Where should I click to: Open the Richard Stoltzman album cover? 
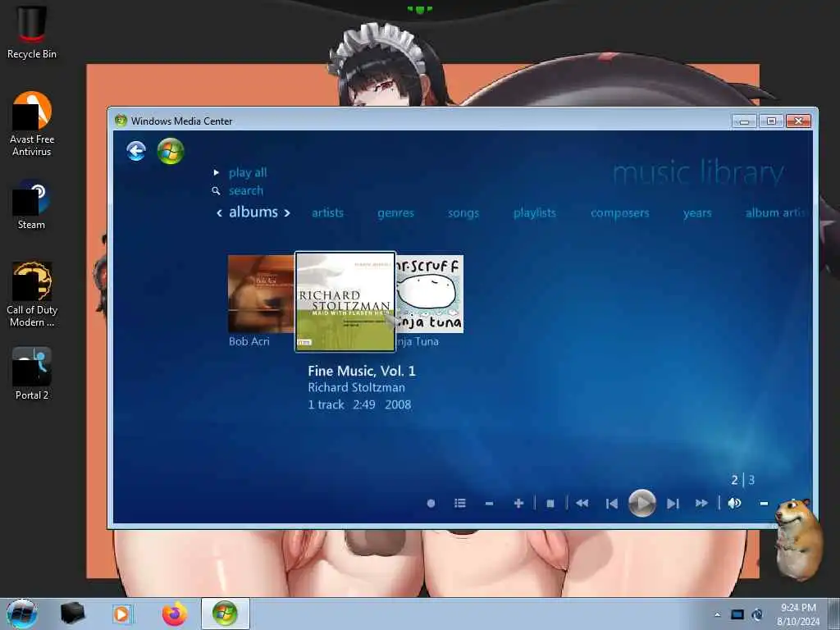(345, 302)
